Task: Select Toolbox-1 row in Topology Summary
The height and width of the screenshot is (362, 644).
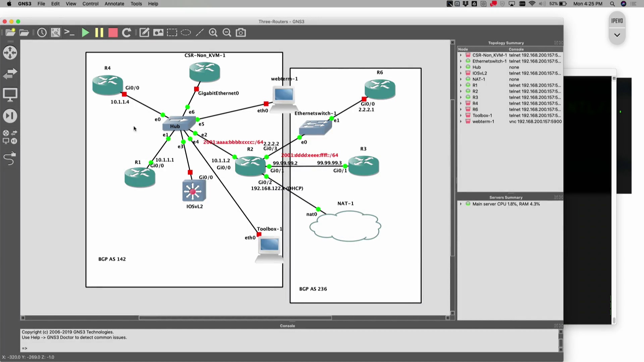Action: pyautogui.click(x=510, y=115)
